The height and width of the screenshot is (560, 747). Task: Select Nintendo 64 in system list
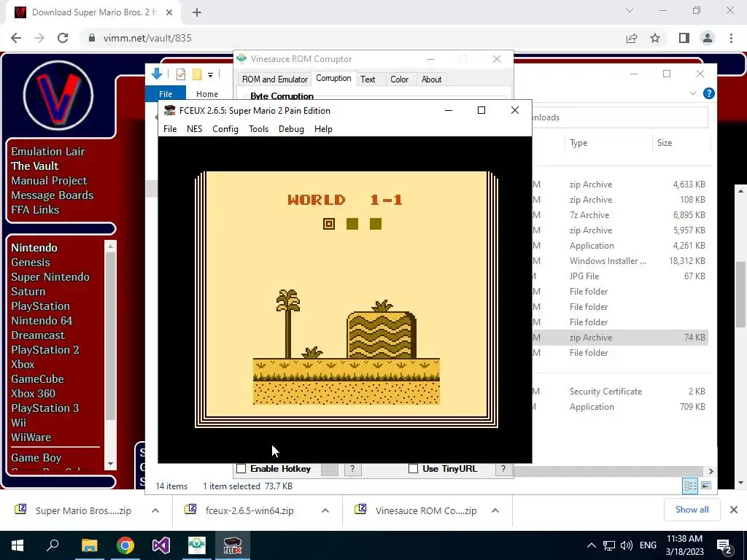click(x=42, y=321)
